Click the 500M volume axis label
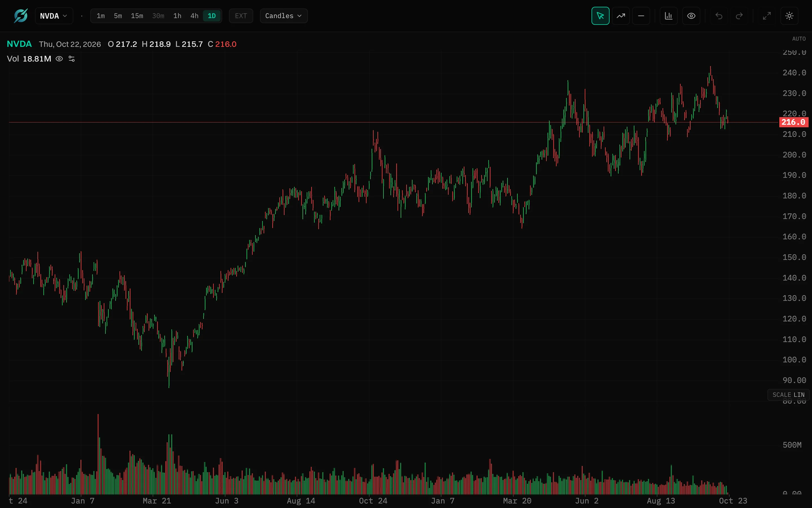812x508 pixels. (792, 445)
